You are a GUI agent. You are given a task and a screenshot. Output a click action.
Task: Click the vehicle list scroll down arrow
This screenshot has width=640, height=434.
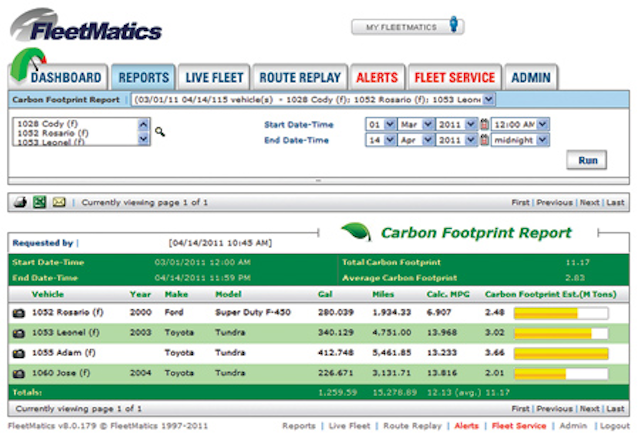click(x=143, y=139)
